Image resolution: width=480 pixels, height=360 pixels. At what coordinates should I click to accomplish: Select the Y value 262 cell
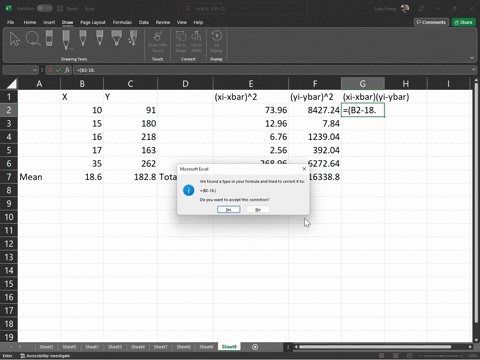point(130,164)
